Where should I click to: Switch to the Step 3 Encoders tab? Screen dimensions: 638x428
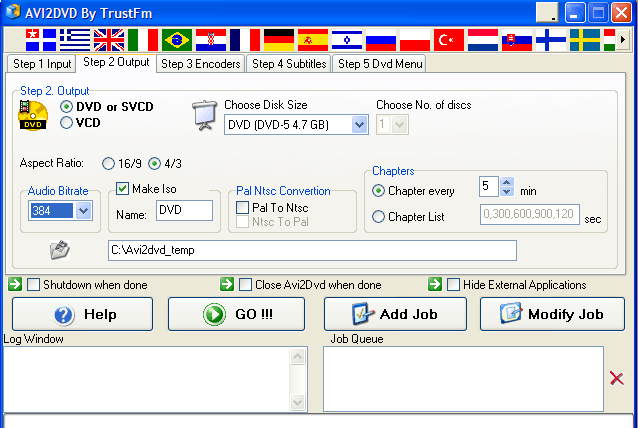(x=201, y=64)
